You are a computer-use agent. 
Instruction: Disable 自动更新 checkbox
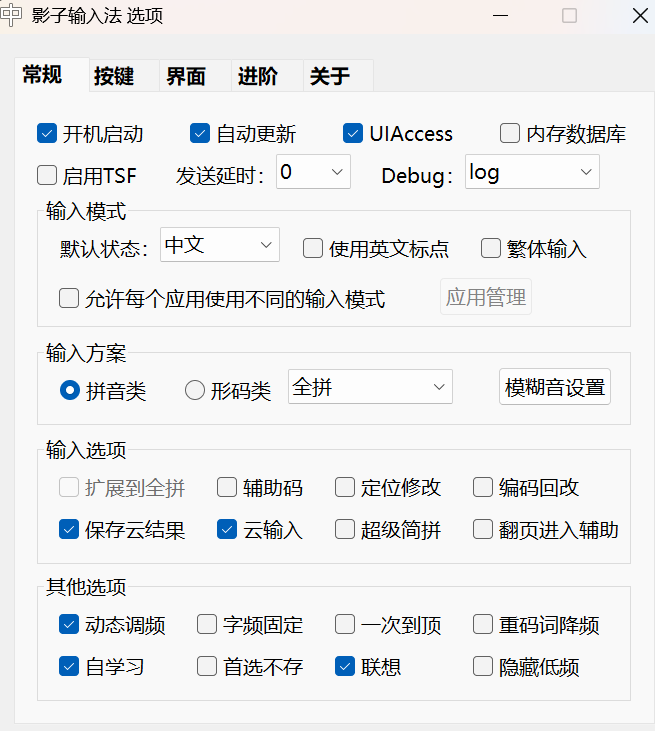point(200,133)
